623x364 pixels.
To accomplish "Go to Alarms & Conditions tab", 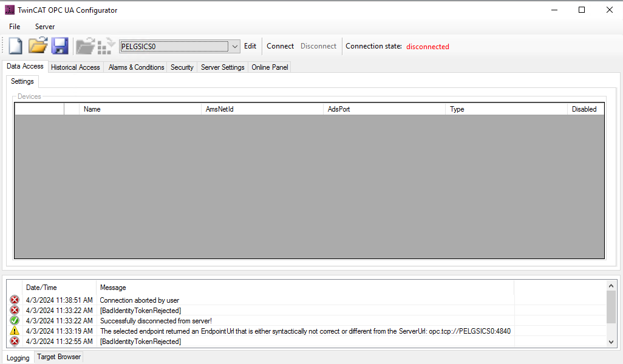I will tap(136, 67).
